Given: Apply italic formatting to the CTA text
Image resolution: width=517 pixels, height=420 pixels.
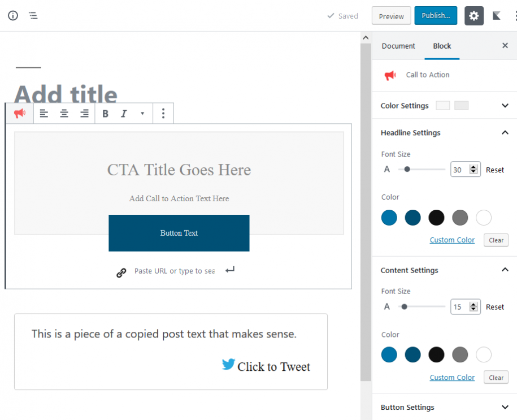Looking at the screenshot, I should [123, 113].
